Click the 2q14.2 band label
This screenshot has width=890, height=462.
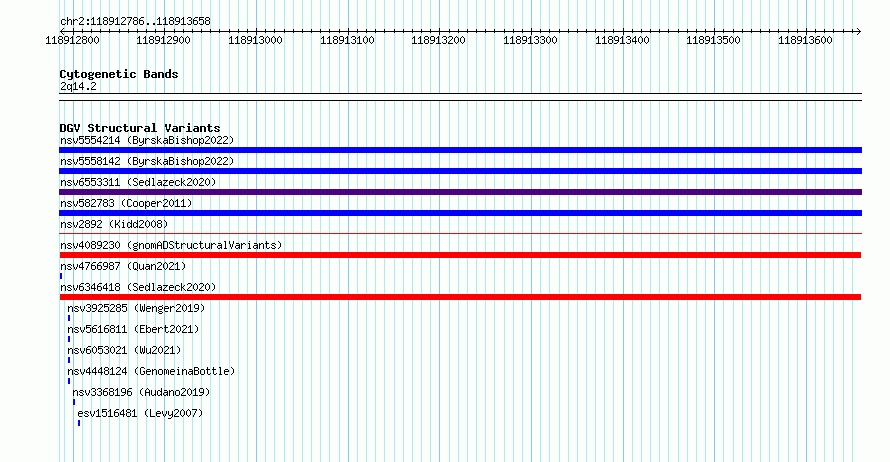(x=78, y=87)
